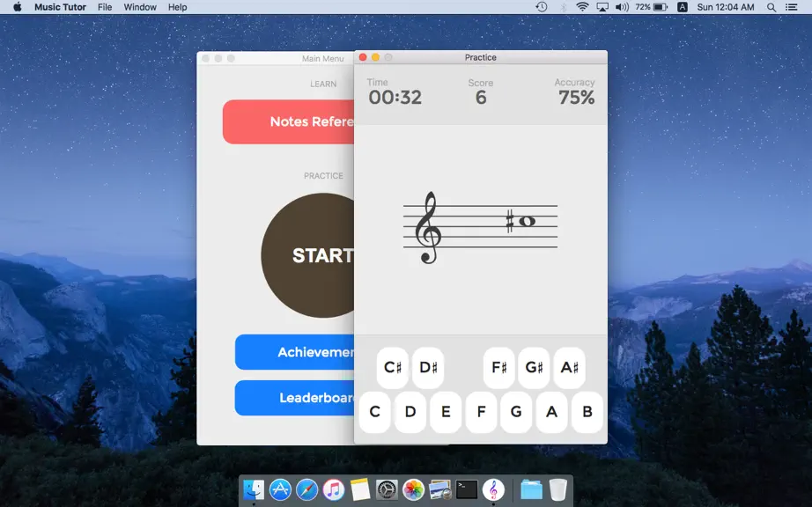
Task: Open Spotlight search in menu bar
Action: (771, 7)
